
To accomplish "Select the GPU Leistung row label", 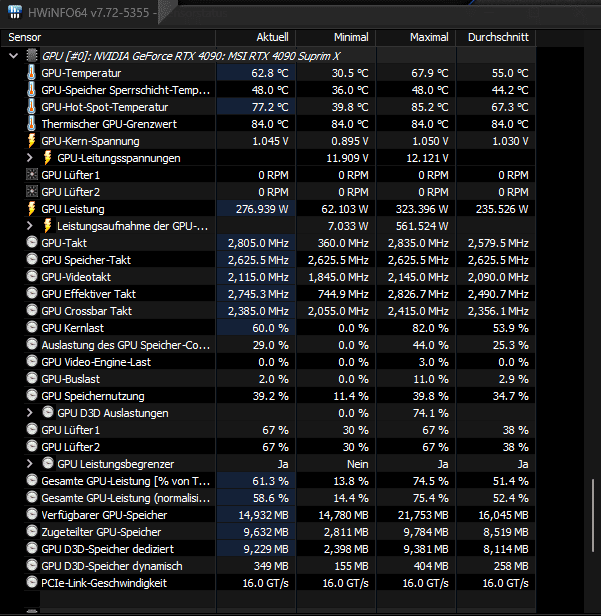I will click(73, 209).
